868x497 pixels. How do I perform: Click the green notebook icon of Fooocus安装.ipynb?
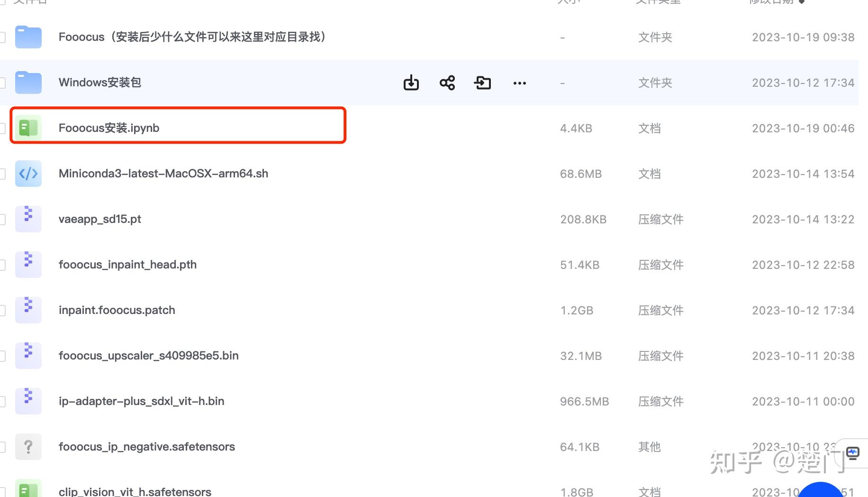pyautogui.click(x=28, y=128)
